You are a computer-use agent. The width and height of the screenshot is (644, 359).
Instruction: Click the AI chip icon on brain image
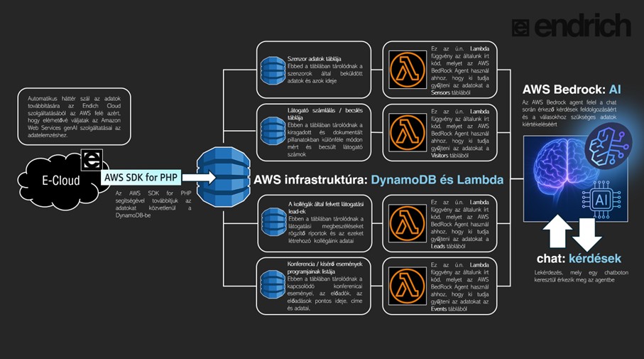click(x=601, y=200)
